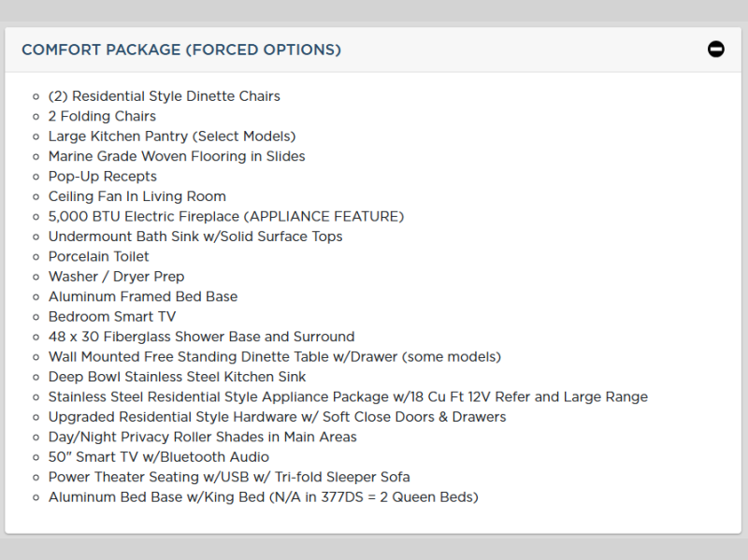Click Marine Grade Woven Flooring in Slides
The image size is (748, 560).
pos(177,156)
